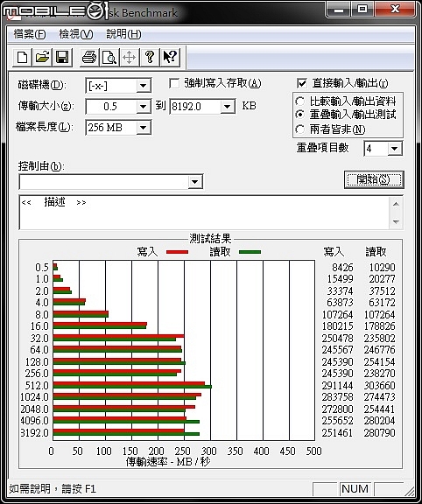Activate context help arrow-question icon
Screen dimensions: 422x504
click(170, 58)
